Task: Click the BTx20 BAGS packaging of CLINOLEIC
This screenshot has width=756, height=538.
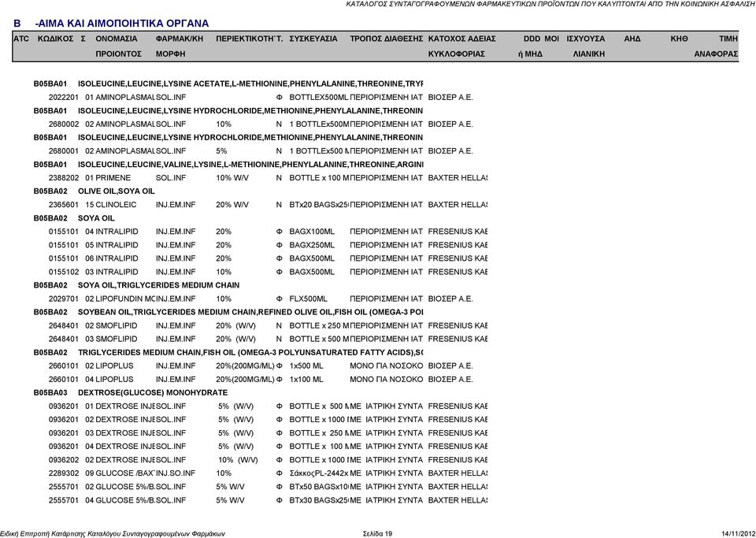Action: pos(319,205)
